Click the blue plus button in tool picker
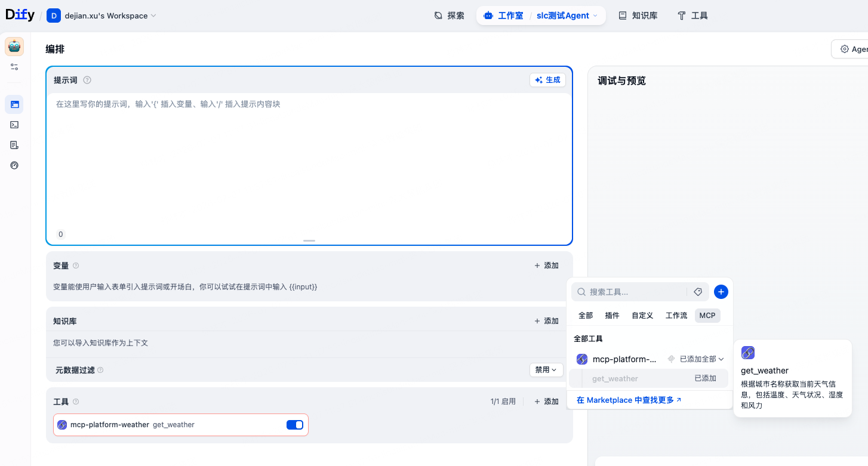The width and height of the screenshot is (868, 466). (721, 292)
